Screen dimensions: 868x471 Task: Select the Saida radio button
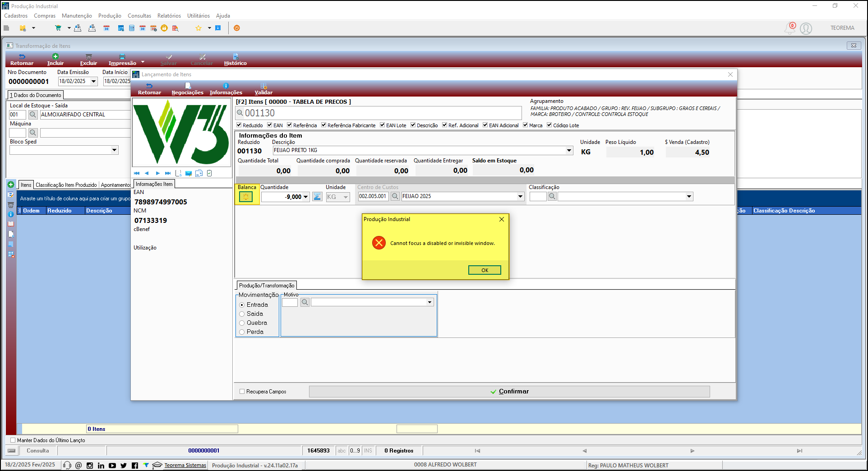point(242,314)
